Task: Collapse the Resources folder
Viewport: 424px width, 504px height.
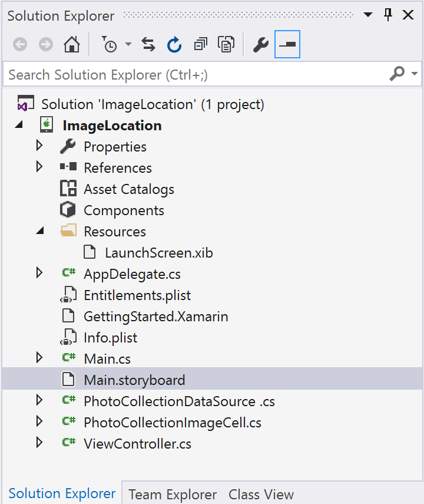Action: click(39, 232)
